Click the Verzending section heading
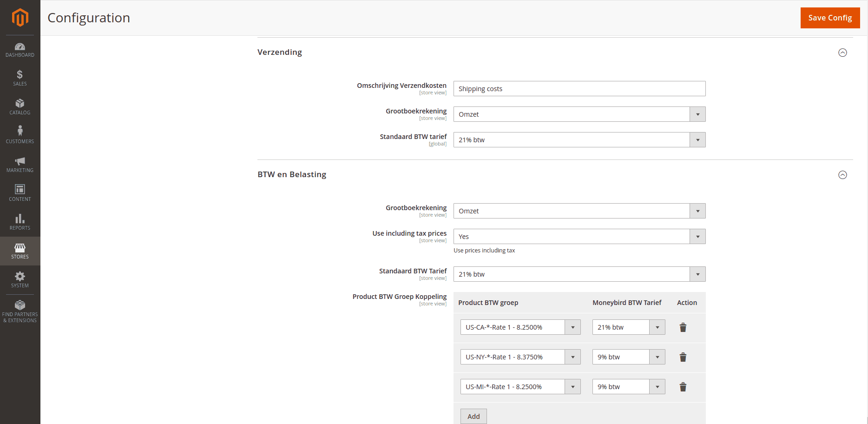Screen dimensions: 868x424 tap(280, 52)
